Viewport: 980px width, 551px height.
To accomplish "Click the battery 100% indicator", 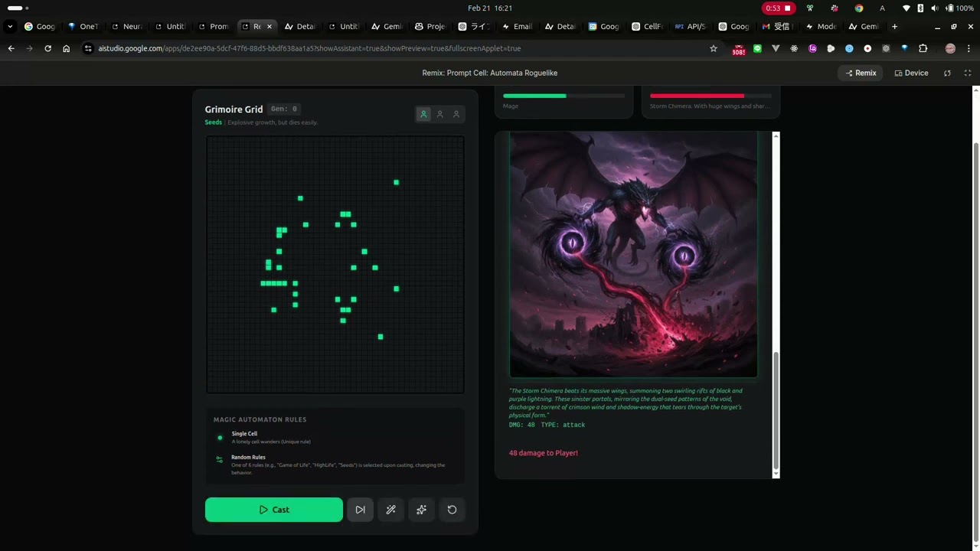I will 960,8.
